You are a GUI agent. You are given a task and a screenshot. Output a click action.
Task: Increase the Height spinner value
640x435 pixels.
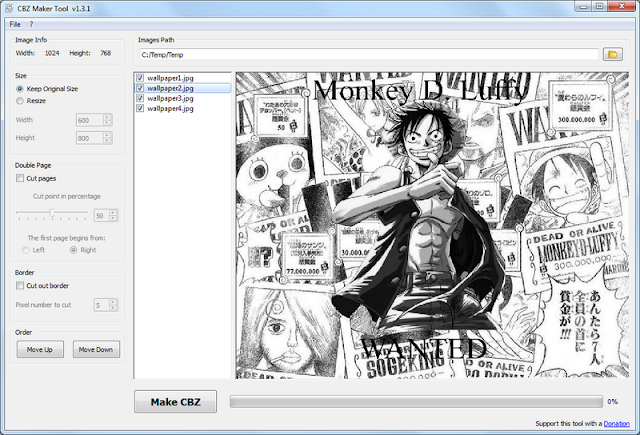pyautogui.click(x=107, y=135)
